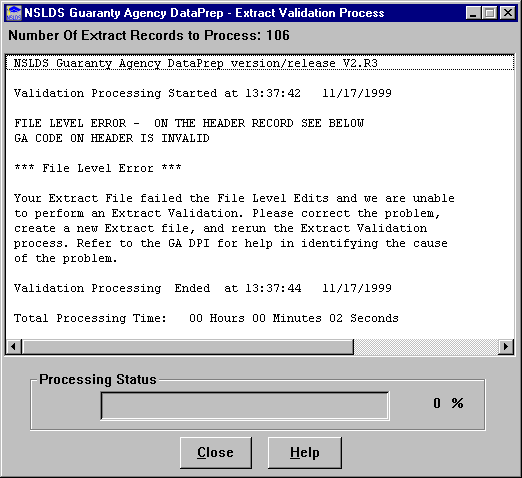Select the Validation Processing Ended line
This screenshot has height=478, width=522.
pyautogui.click(x=203, y=288)
